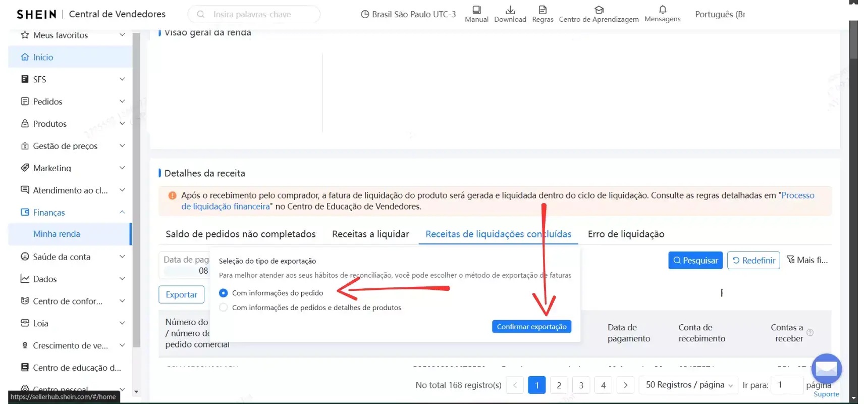Click the Marketing tag icon
Screen dimensions: 868x404
pyautogui.click(x=25, y=168)
